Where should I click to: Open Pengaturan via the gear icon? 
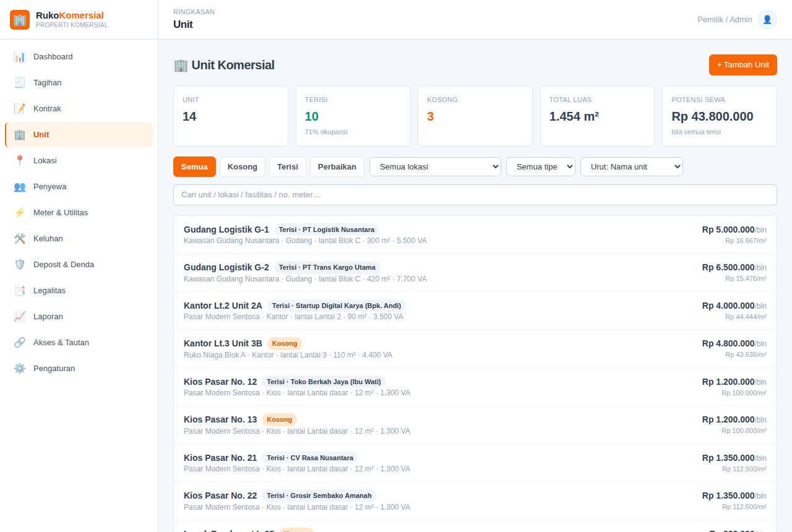20,369
